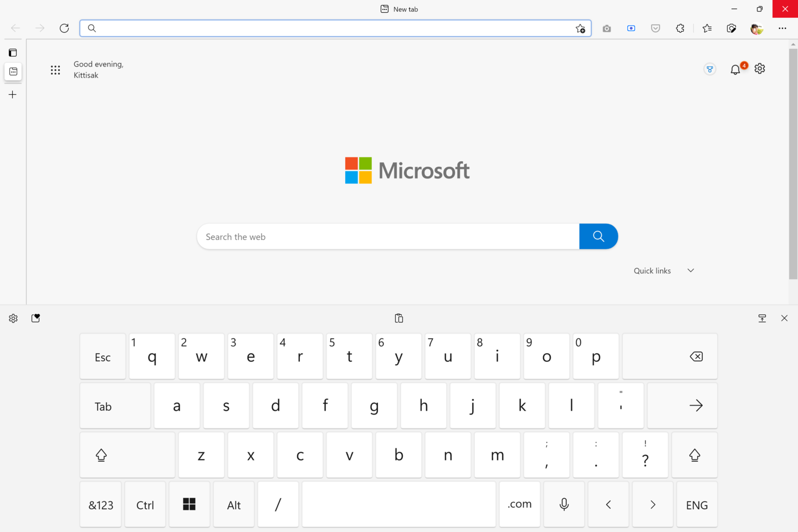This screenshot has height=532, width=798.
Task: Tap the q key
Action: pyautogui.click(x=152, y=356)
